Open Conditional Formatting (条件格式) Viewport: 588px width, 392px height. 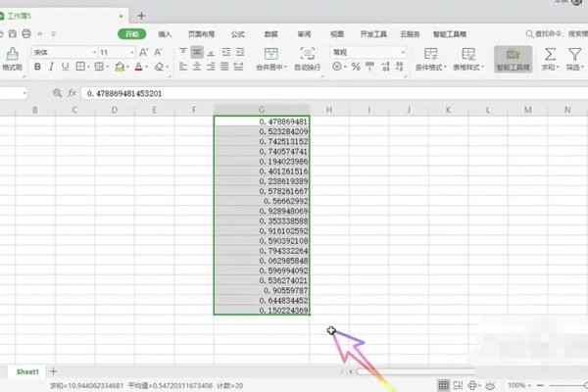coord(431,59)
